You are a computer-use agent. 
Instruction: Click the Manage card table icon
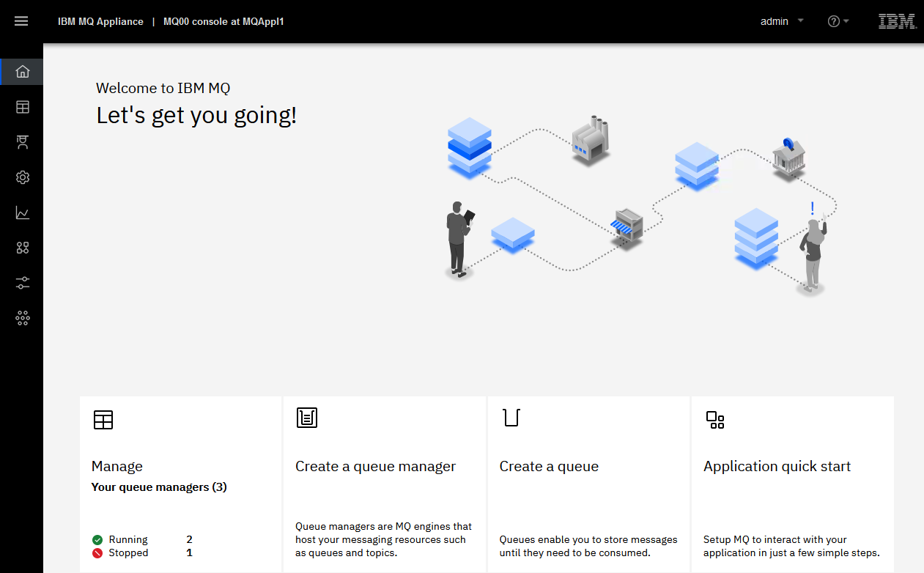(x=103, y=420)
